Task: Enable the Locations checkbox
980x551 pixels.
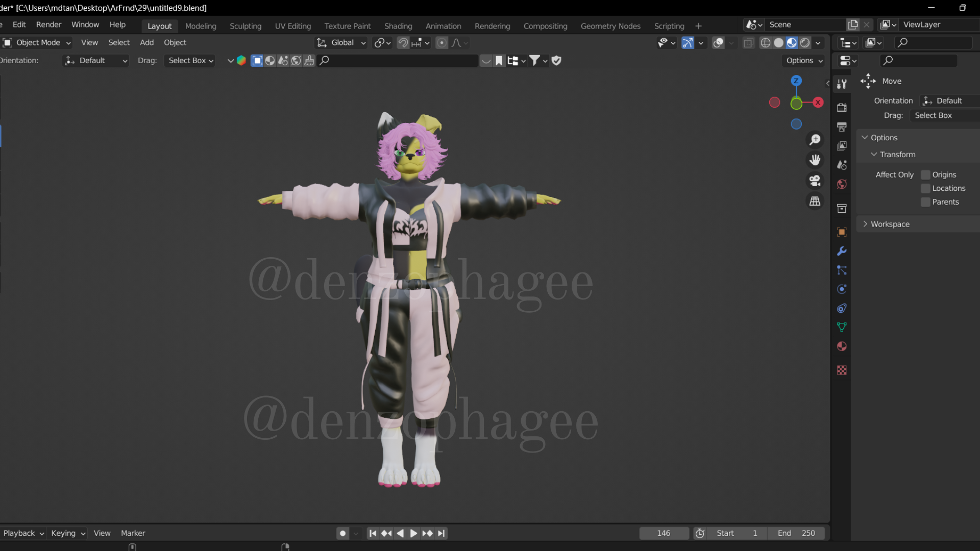Action: click(x=925, y=189)
